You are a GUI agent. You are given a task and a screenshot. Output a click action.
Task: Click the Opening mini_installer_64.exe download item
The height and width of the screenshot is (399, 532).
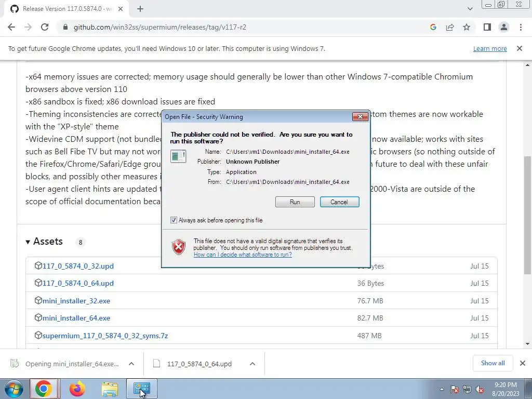(65, 364)
